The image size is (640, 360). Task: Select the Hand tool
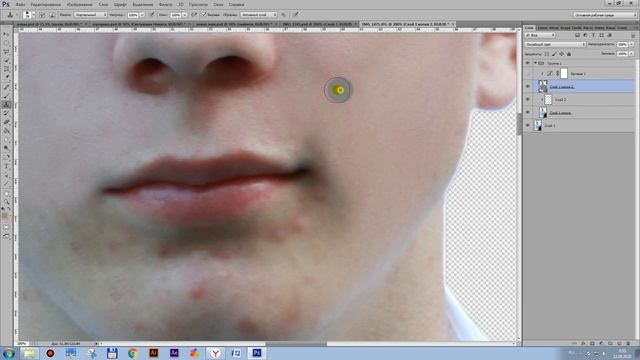point(7,193)
